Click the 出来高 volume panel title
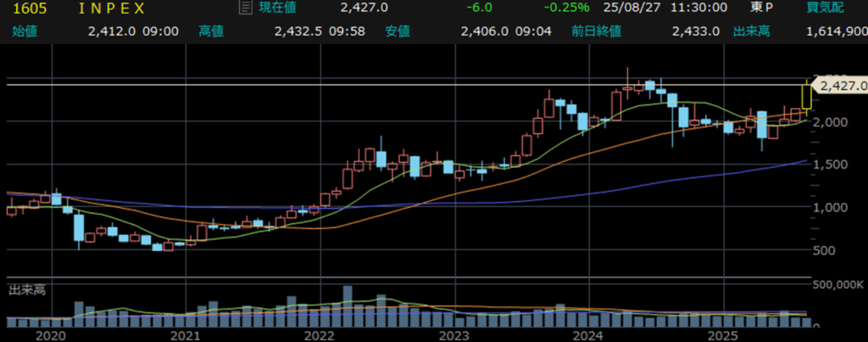 [26, 290]
